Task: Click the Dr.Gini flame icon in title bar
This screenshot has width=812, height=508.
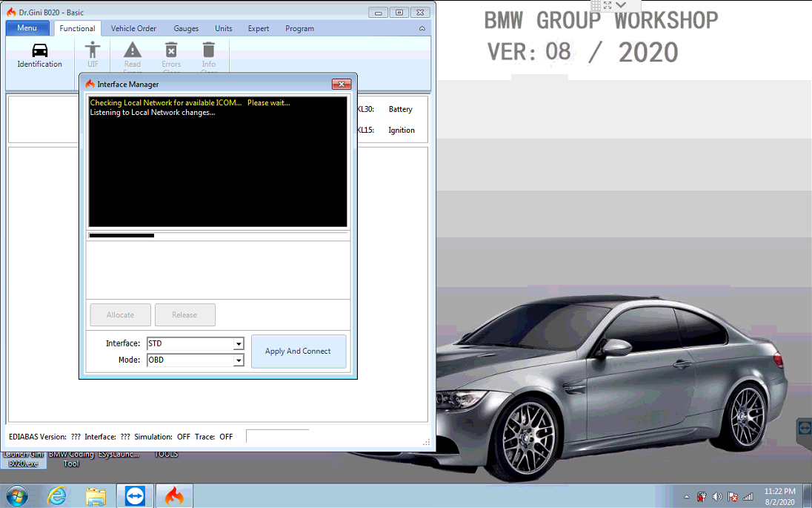Action: pos(11,12)
